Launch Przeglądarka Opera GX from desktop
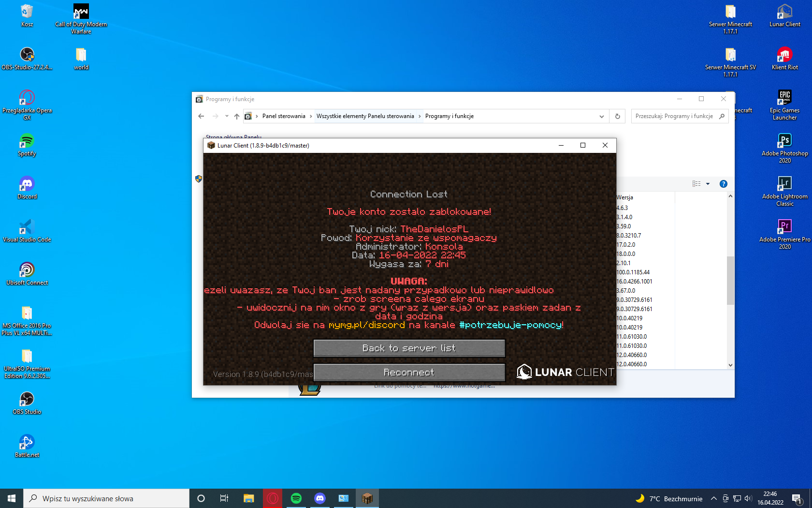Screen dimensions: 812x508 tap(27, 105)
